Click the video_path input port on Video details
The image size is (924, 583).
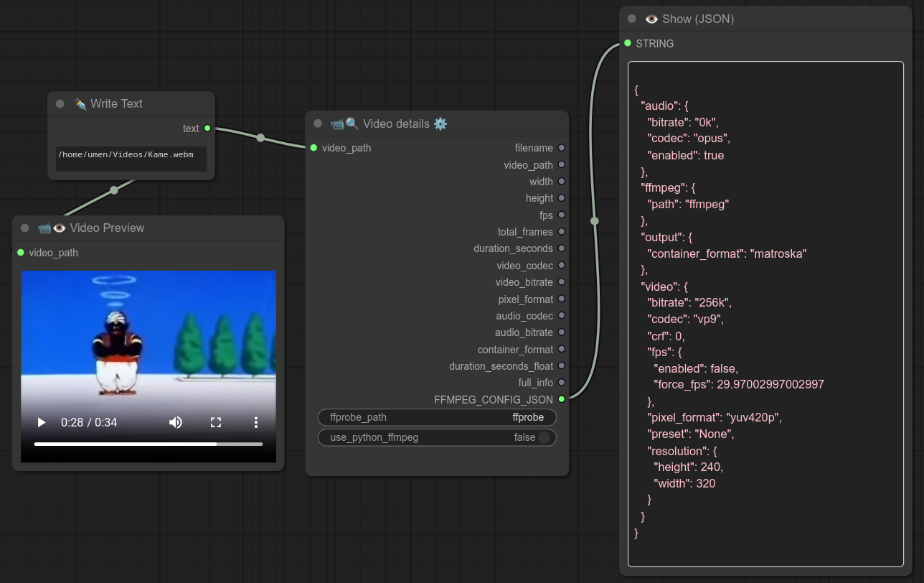[313, 148]
